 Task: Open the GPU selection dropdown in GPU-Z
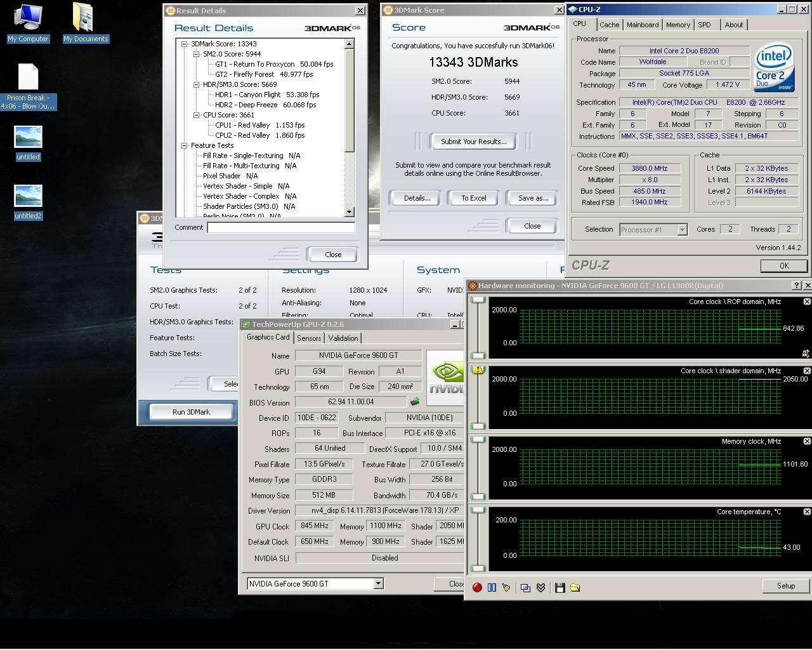pos(378,583)
